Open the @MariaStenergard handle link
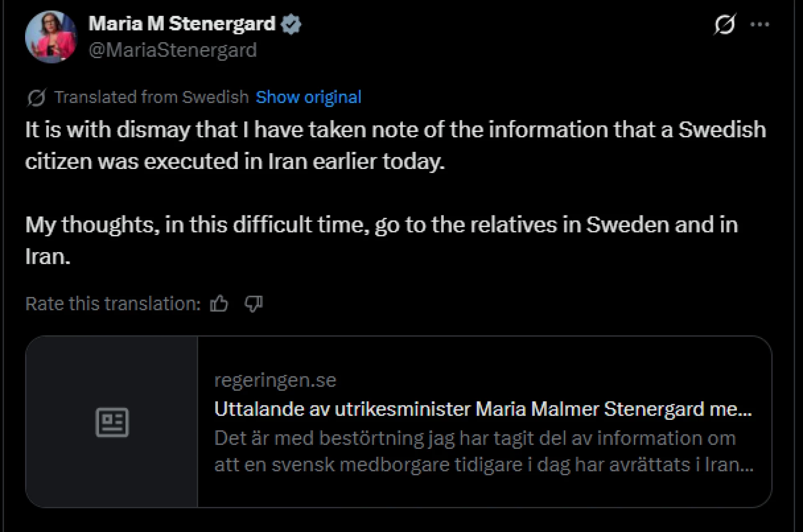Image resolution: width=803 pixels, height=532 pixels. pyautogui.click(x=173, y=50)
